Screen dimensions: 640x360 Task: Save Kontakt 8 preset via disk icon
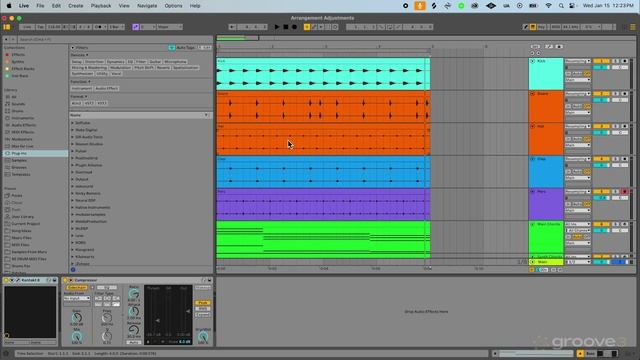54,280
